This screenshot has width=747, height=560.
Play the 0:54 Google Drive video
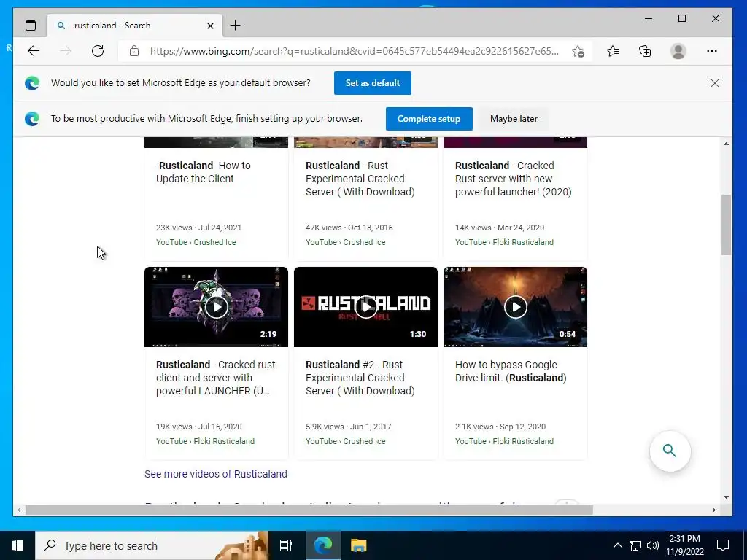516,307
